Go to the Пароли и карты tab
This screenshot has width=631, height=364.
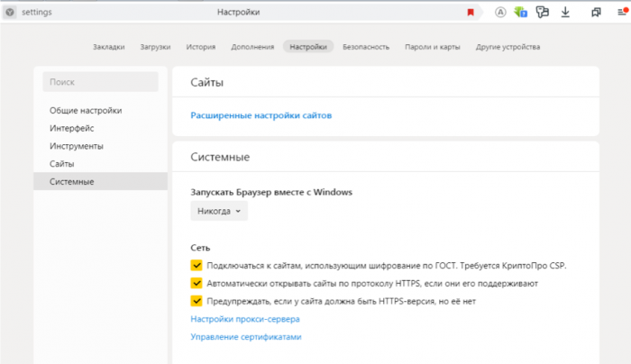tap(431, 46)
